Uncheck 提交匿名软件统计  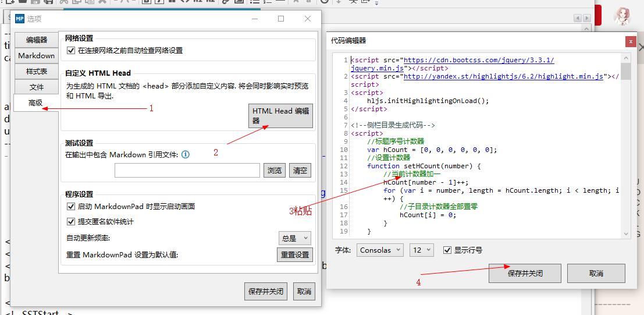point(70,222)
